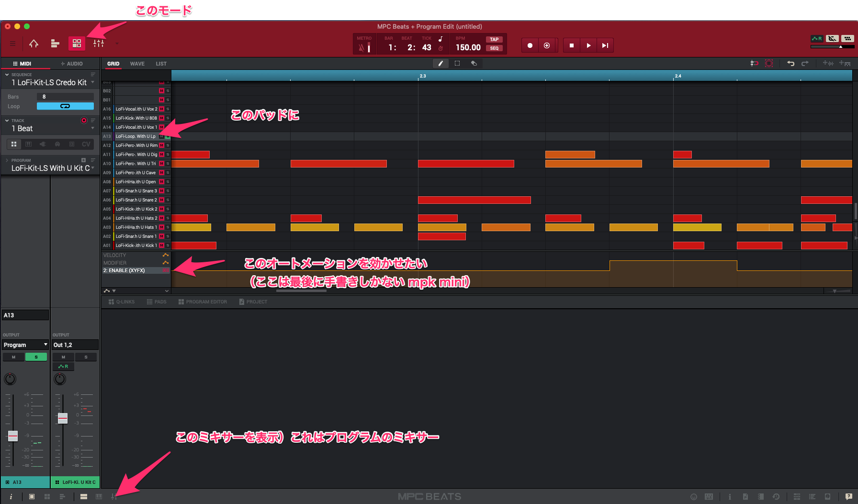Expand the main mode dropdown arrow
The height and width of the screenshot is (504, 858).
(x=117, y=44)
